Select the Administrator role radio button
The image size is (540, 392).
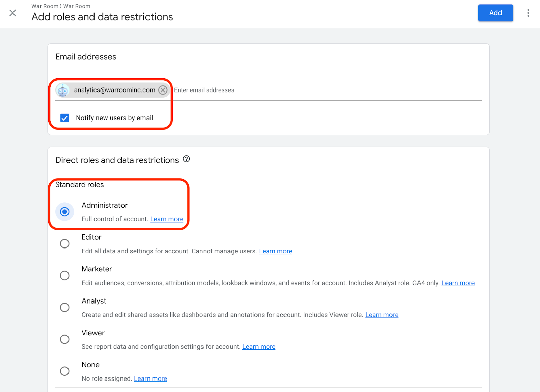point(65,212)
